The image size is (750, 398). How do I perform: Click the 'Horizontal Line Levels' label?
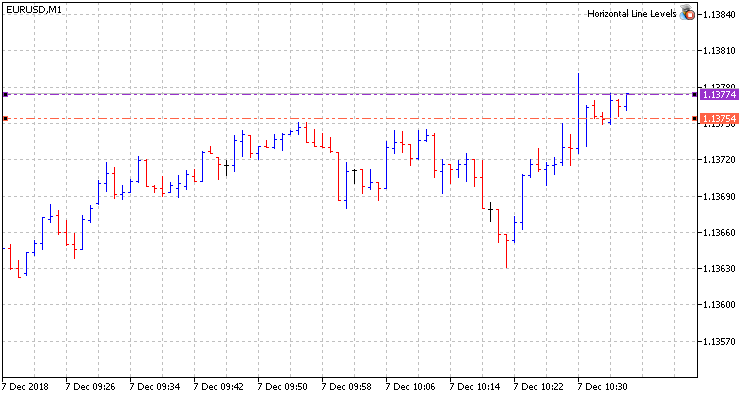pos(631,14)
